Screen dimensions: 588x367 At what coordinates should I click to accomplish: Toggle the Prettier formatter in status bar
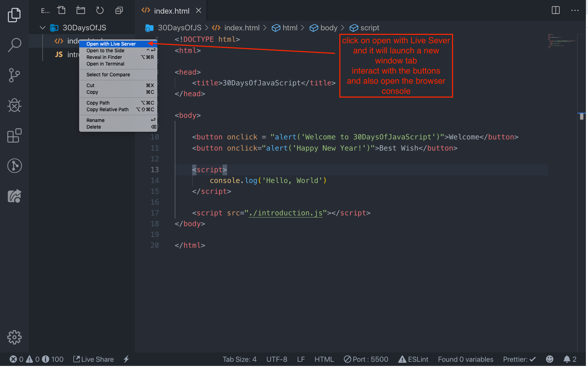pos(519,359)
